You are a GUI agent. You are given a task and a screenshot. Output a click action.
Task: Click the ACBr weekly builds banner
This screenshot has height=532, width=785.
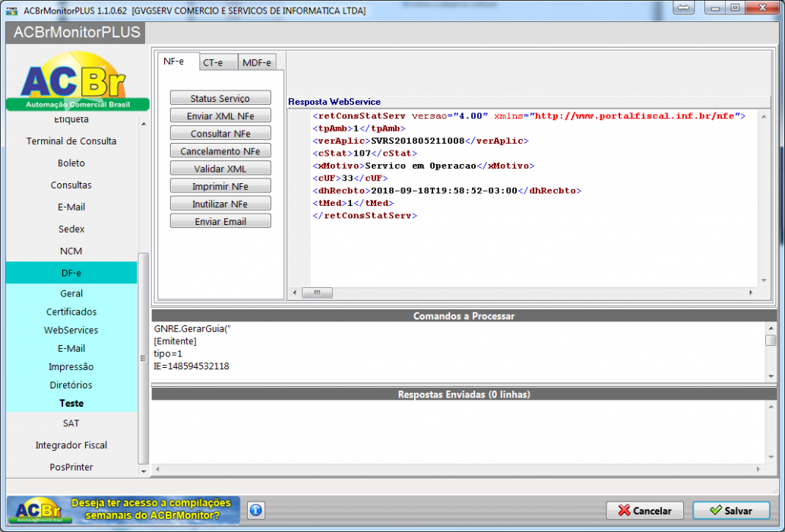click(123, 510)
